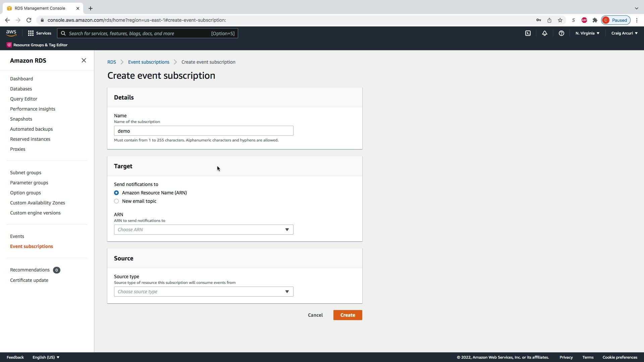Image resolution: width=644 pixels, height=362 pixels.
Task: Click the orange Create button
Action: point(347,315)
